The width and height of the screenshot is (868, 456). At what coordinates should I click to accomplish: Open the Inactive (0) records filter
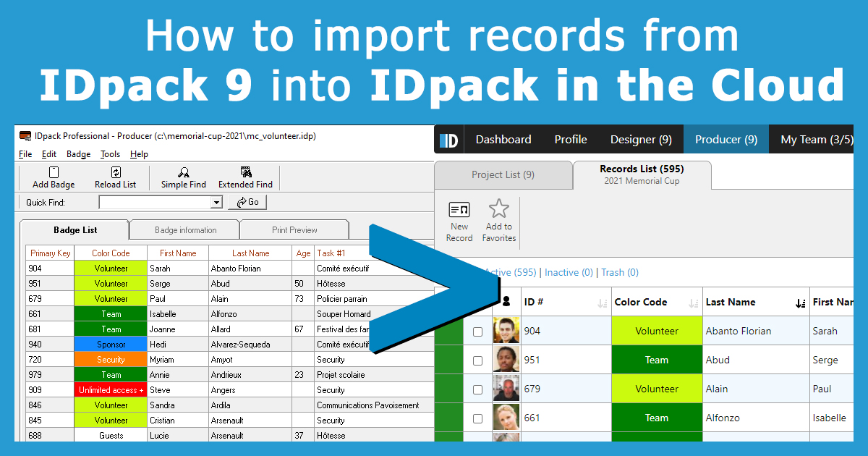569,272
